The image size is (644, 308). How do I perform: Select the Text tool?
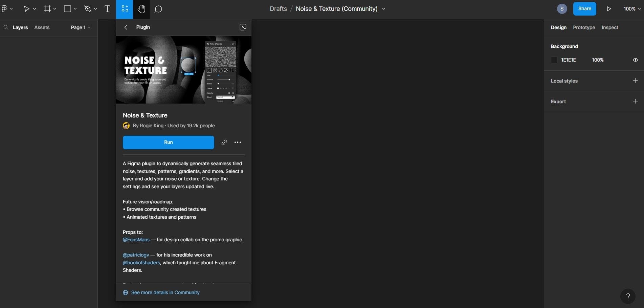click(x=107, y=8)
